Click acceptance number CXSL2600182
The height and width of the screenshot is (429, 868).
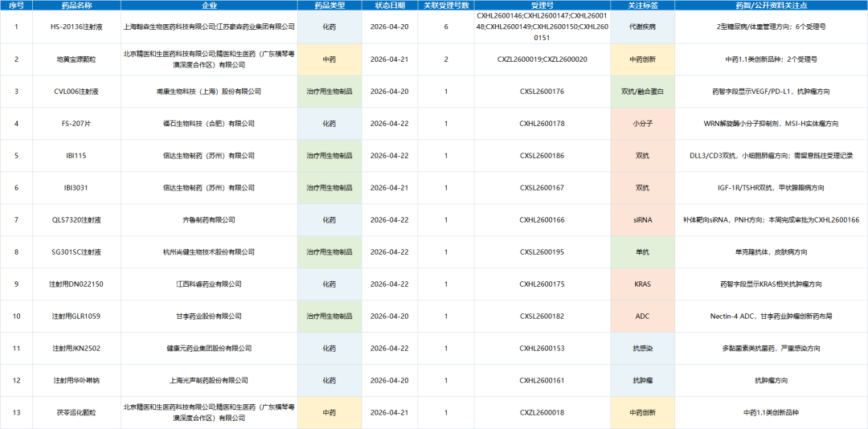[542, 316]
